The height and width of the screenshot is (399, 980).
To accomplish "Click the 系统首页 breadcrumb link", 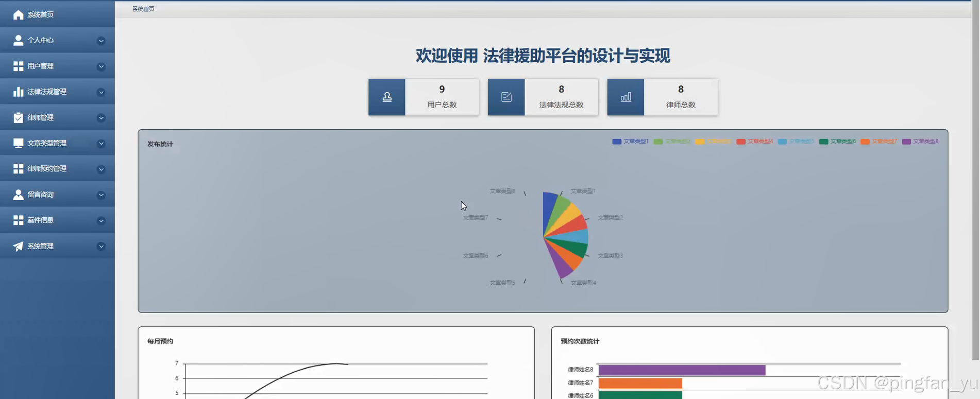I will [143, 9].
